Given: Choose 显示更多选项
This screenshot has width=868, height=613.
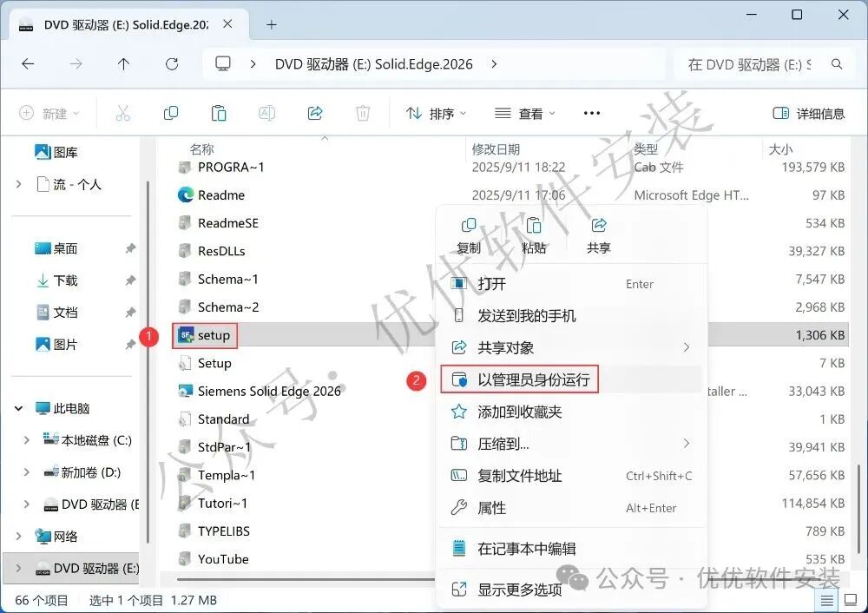Looking at the screenshot, I should (571, 590).
